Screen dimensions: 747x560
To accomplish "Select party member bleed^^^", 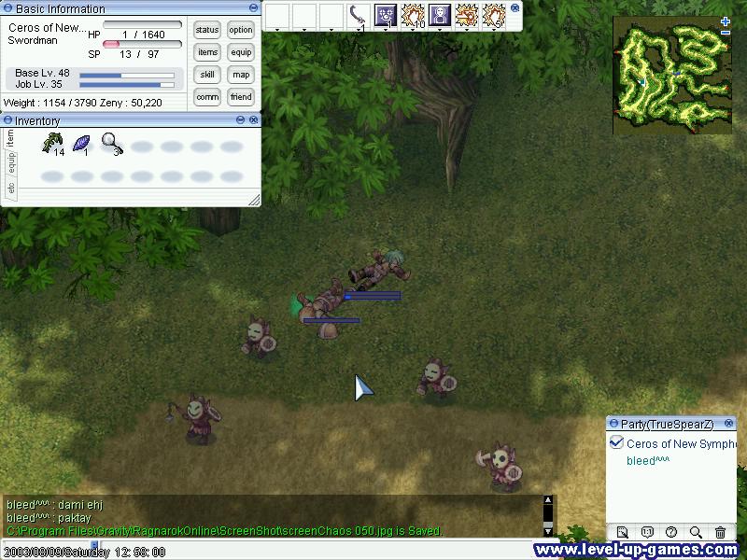I will [x=647, y=460].
